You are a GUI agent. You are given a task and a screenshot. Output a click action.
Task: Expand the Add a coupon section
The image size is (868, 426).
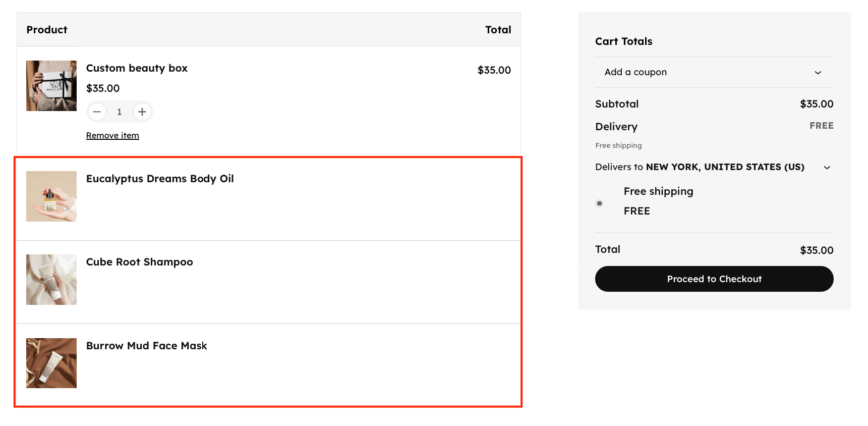[x=635, y=72]
